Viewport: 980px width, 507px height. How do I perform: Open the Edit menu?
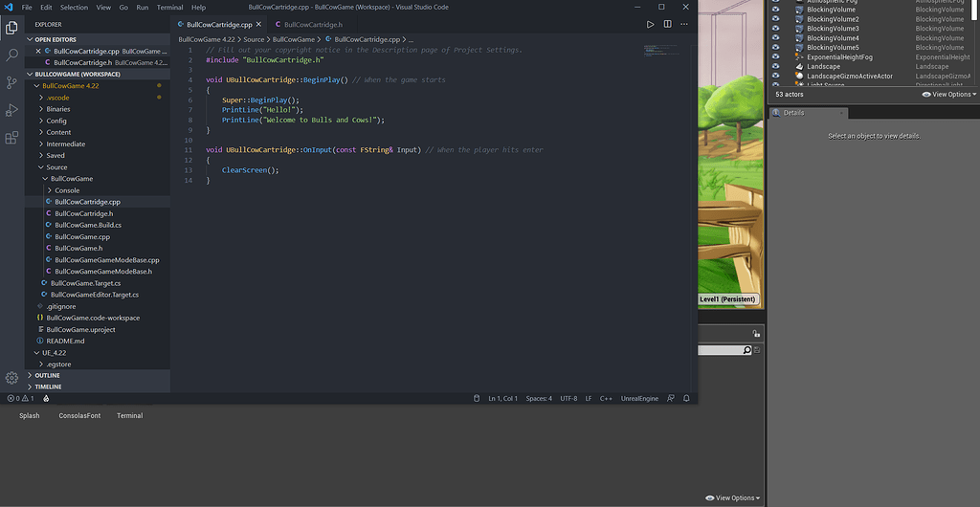point(46,8)
